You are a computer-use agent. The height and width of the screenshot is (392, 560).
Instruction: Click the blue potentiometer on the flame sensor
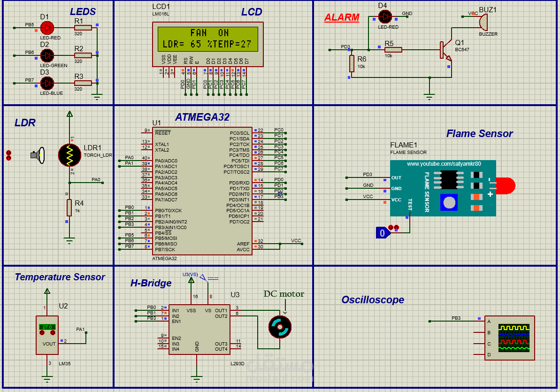coord(449,202)
